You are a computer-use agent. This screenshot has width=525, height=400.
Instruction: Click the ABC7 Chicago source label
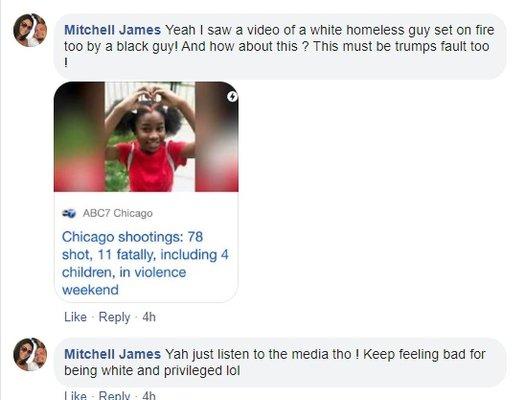click(x=118, y=213)
